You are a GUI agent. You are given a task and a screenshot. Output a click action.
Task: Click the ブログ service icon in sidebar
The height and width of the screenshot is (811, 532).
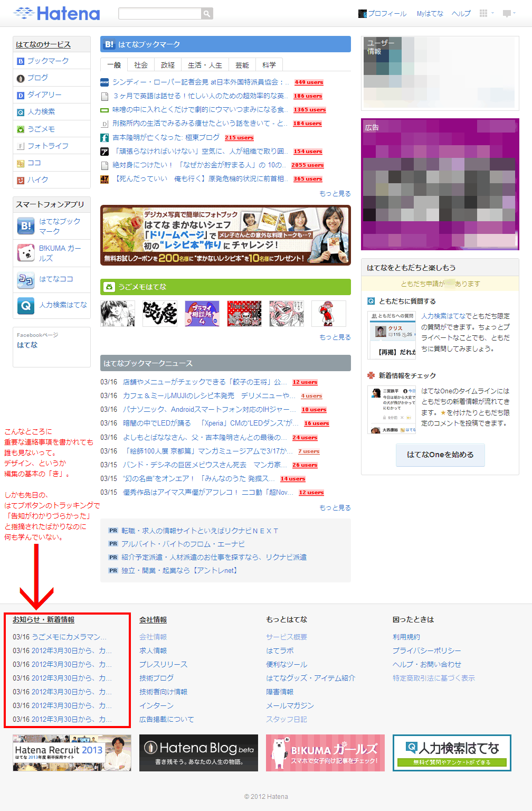(x=21, y=78)
